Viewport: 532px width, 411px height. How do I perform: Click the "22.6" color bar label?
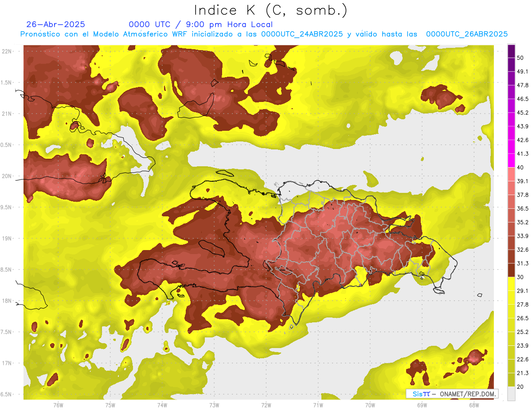click(523, 360)
